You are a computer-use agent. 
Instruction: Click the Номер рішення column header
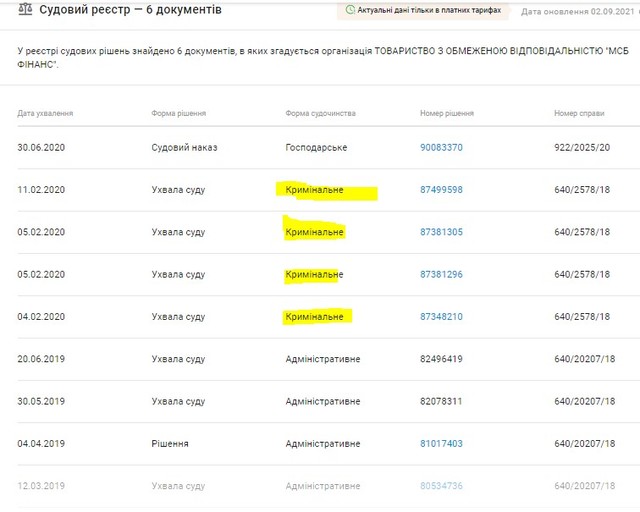447,113
